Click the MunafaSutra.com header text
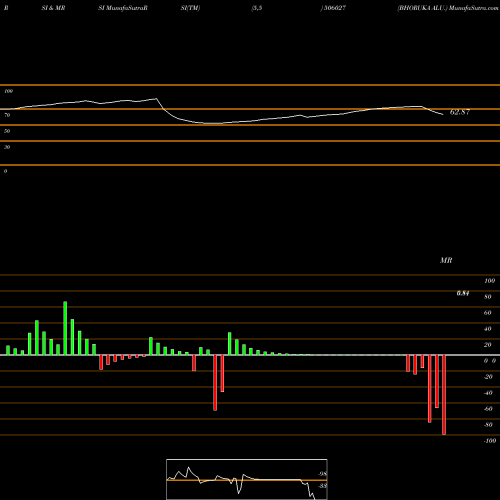Viewport: 500px width, 500px height. (x=474, y=8)
